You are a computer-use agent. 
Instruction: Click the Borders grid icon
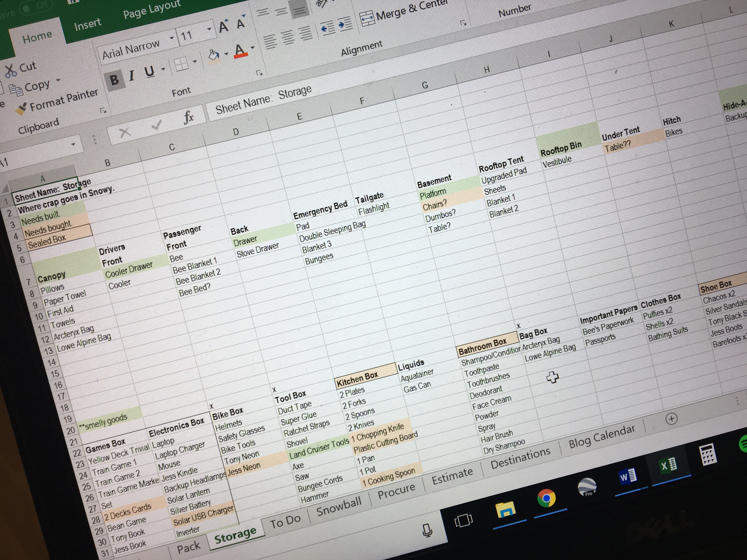181,64
